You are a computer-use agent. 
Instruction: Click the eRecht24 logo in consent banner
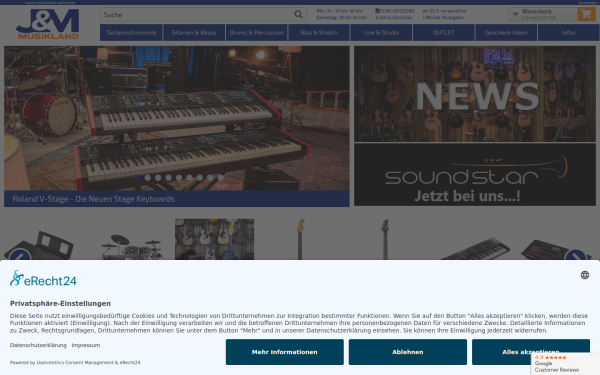[x=43, y=279]
